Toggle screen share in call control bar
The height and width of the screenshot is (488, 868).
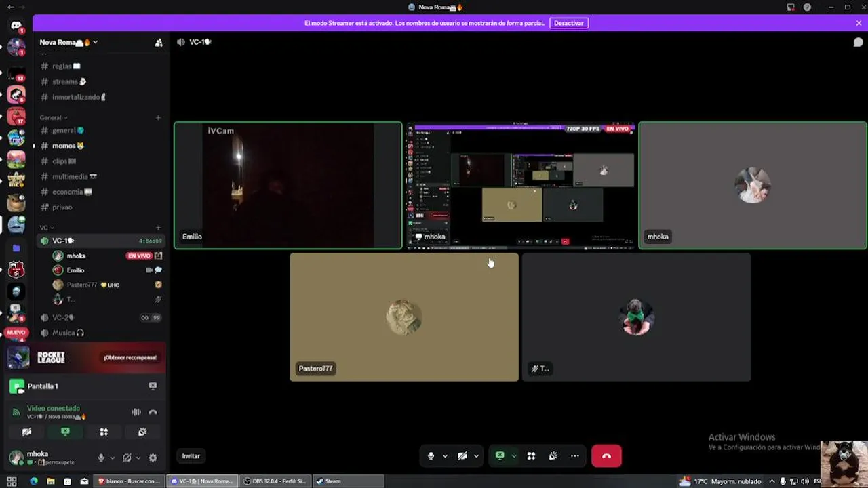click(x=500, y=456)
